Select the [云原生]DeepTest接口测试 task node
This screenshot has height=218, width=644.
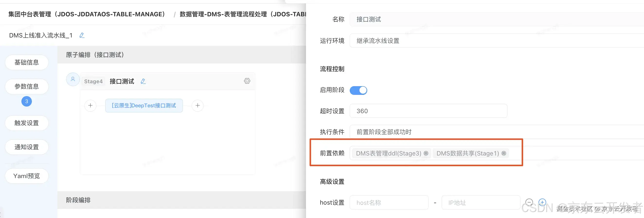[144, 106]
